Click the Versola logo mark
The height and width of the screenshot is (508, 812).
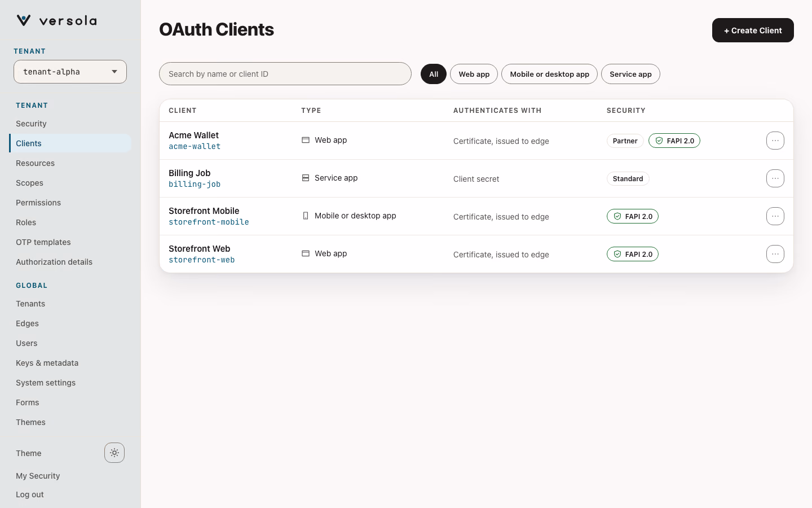point(24,21)
